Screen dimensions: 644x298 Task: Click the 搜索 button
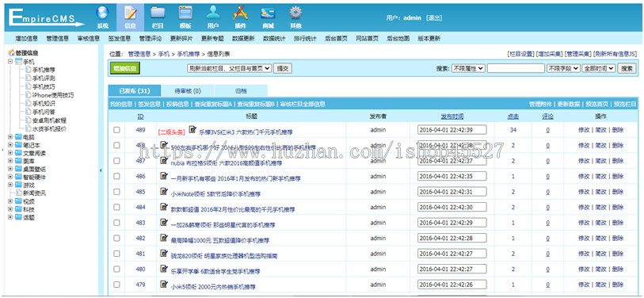point(627,68)
